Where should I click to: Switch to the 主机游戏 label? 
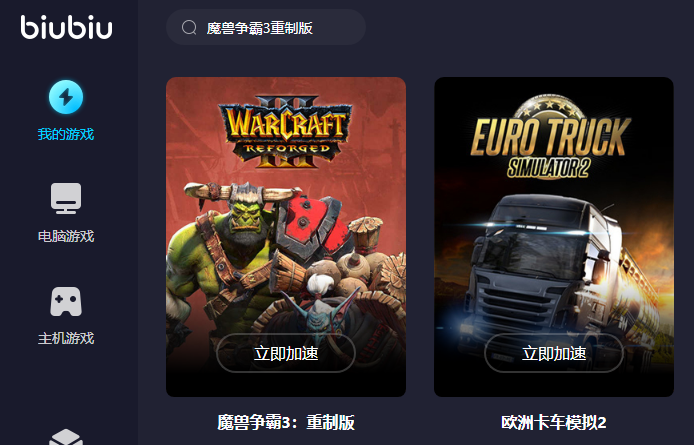click(66, 338)
